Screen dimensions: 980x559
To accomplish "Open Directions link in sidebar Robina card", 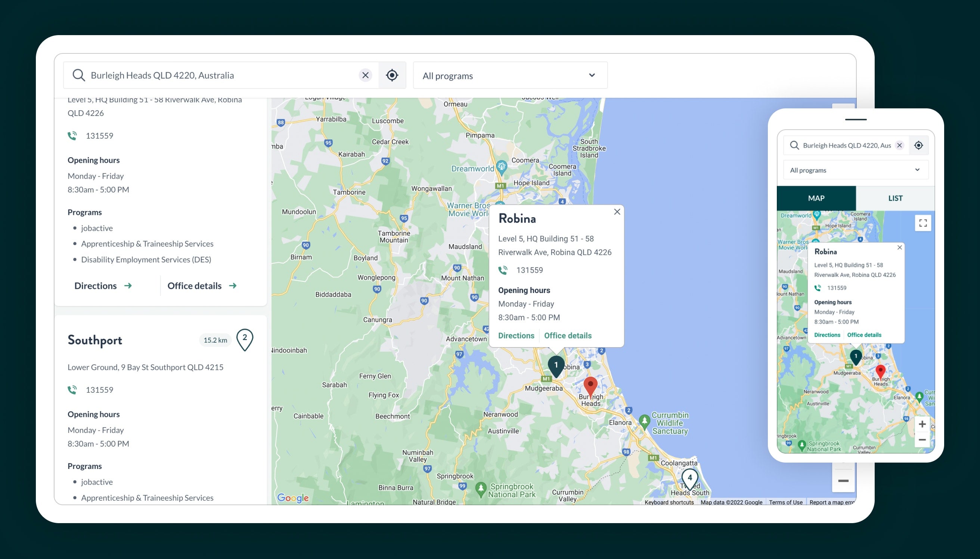I will point(103,286).
